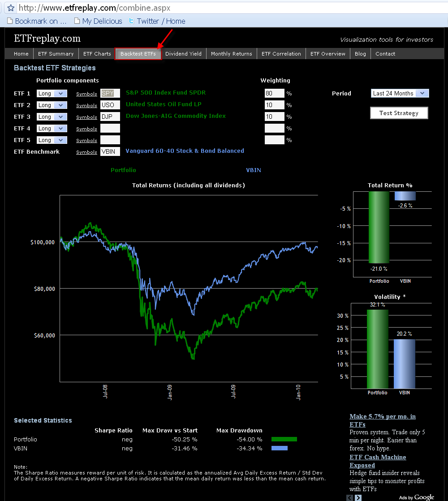Open the Symbols link for ETF Benchmark

click(x=86, y=152)
